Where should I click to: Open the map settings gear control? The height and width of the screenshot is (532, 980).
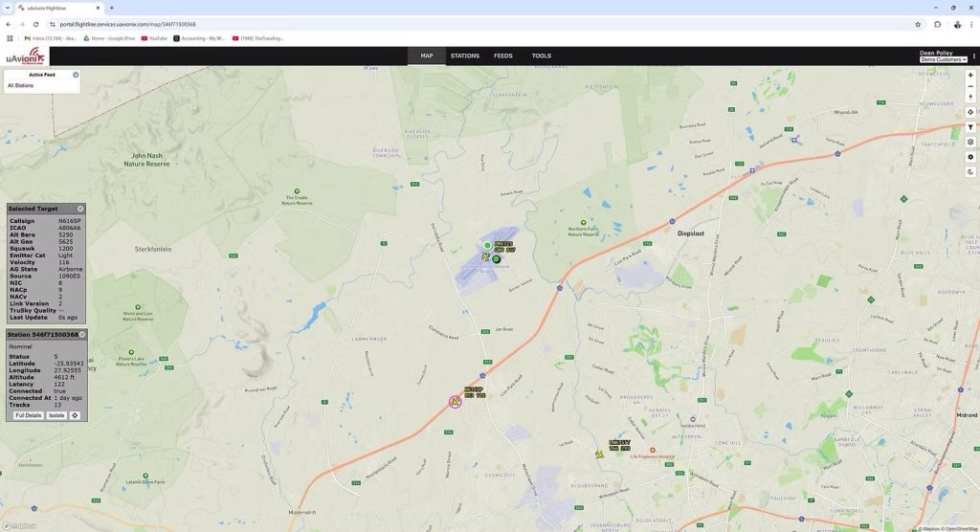(x=970, y=157)
